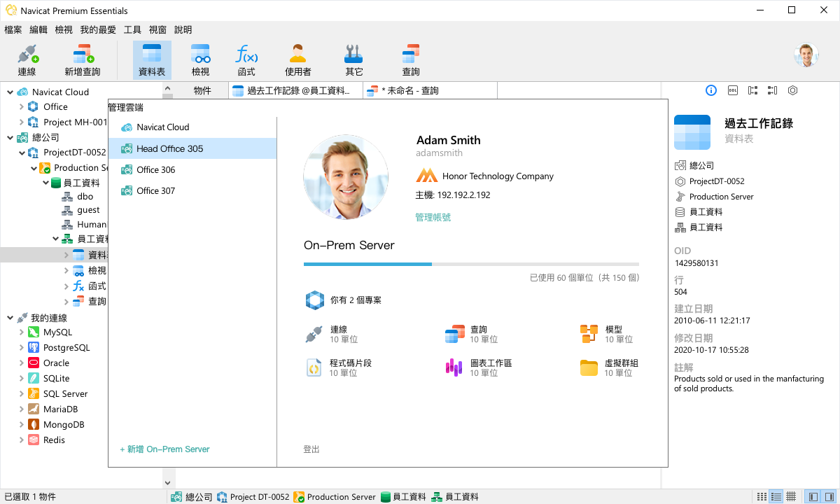Image resolution: width=840 pixels, height=504 pixels.
Task: Switch to the 物件 objects tab
Action: tap(202, 91)
